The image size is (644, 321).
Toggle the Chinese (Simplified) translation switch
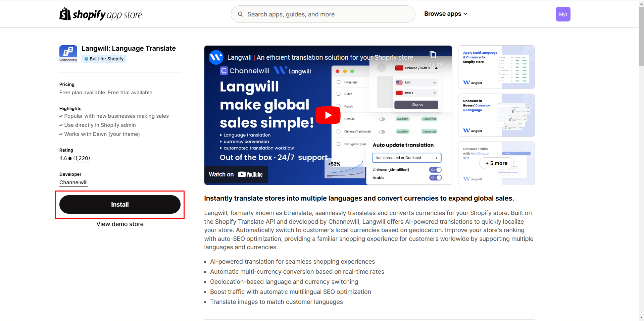(x=435, y=170)
